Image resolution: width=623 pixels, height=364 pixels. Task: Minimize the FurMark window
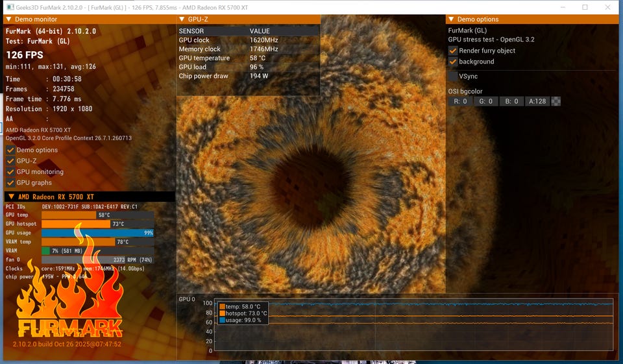point(563,7)
